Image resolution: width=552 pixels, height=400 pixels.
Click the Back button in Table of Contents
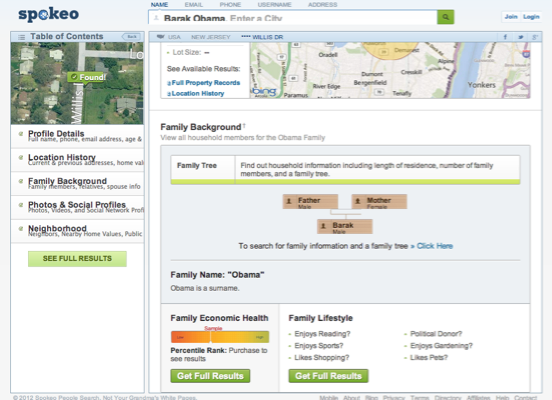(132, 37)
